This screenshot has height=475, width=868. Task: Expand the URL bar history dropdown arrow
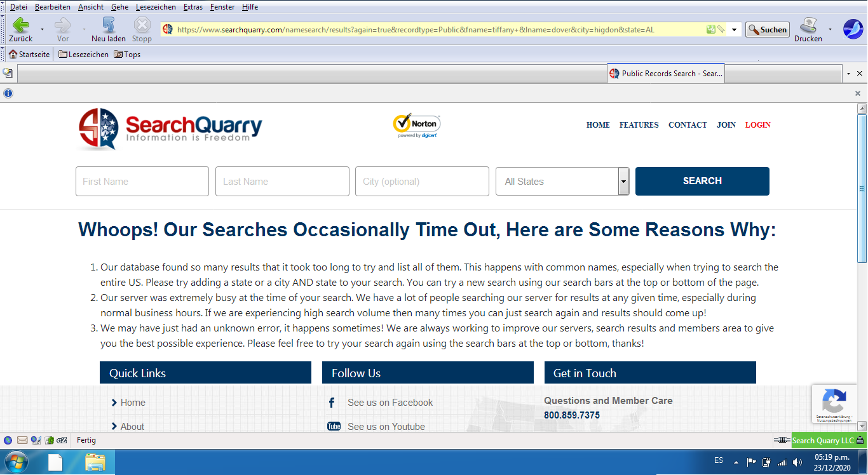tap(735, 30)
